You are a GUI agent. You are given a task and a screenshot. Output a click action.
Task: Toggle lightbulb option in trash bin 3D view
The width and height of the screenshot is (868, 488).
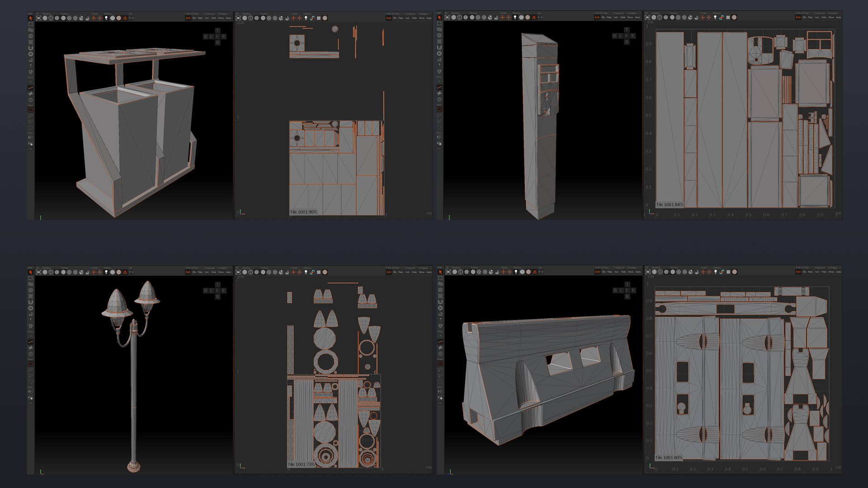pyautogui.click(x=106, y=18)
